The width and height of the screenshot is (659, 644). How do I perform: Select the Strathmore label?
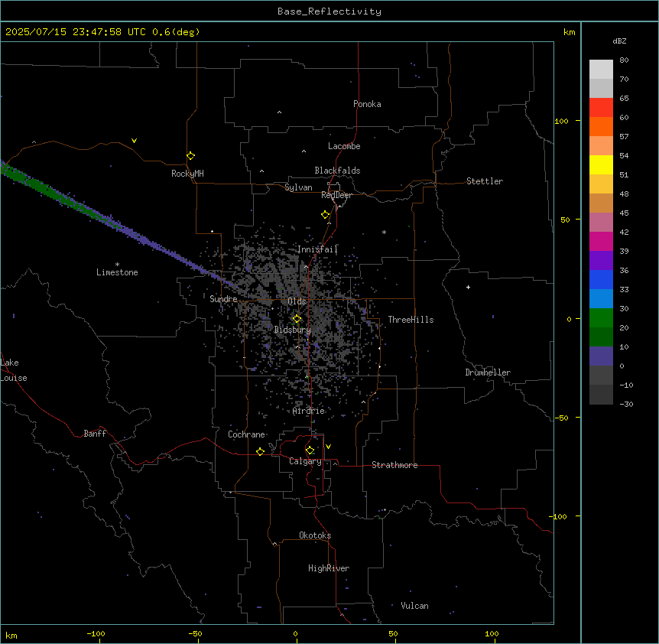[x=394, y=465]
